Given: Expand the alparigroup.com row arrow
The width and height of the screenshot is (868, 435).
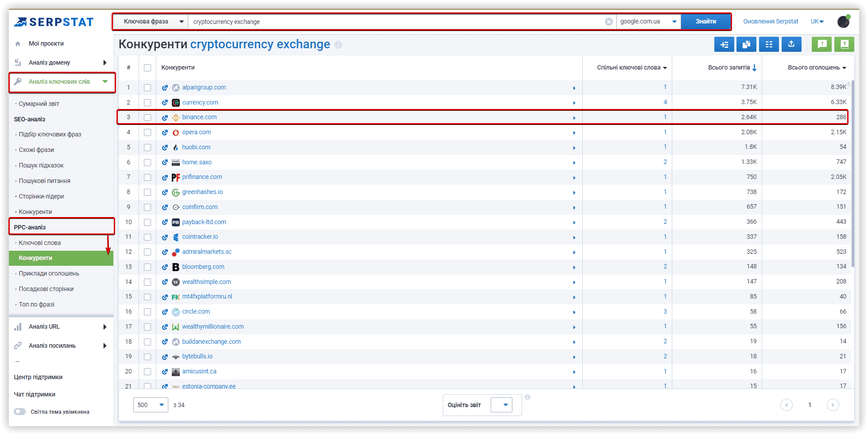Looking at the screenshot, I should point(574,88).
